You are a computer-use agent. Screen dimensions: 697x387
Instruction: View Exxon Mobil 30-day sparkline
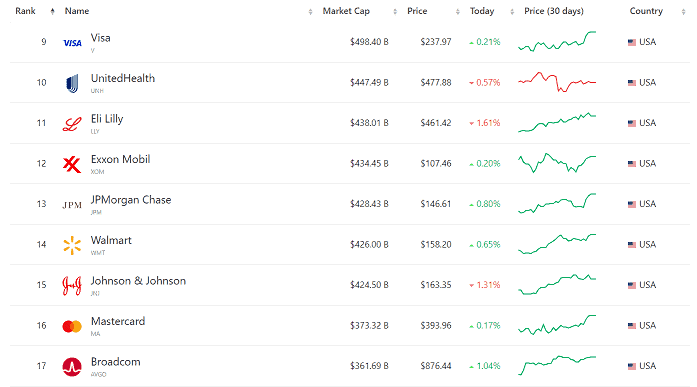[x=557, y=163]
